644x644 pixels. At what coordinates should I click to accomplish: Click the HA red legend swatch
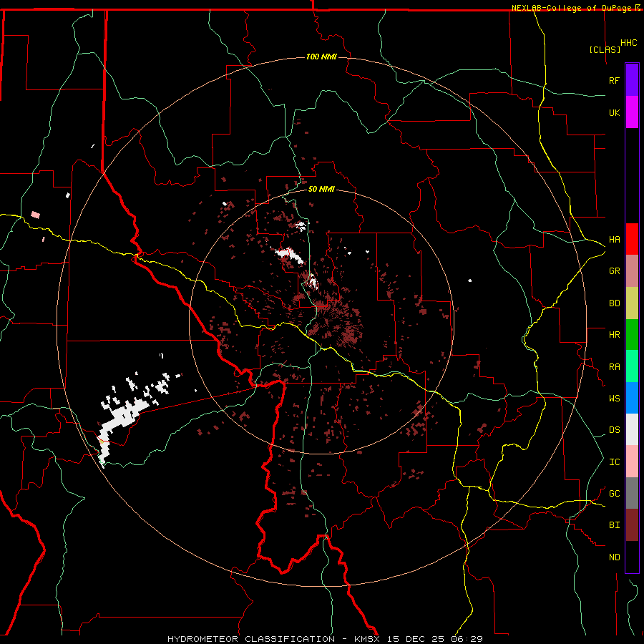click(632, 239)
